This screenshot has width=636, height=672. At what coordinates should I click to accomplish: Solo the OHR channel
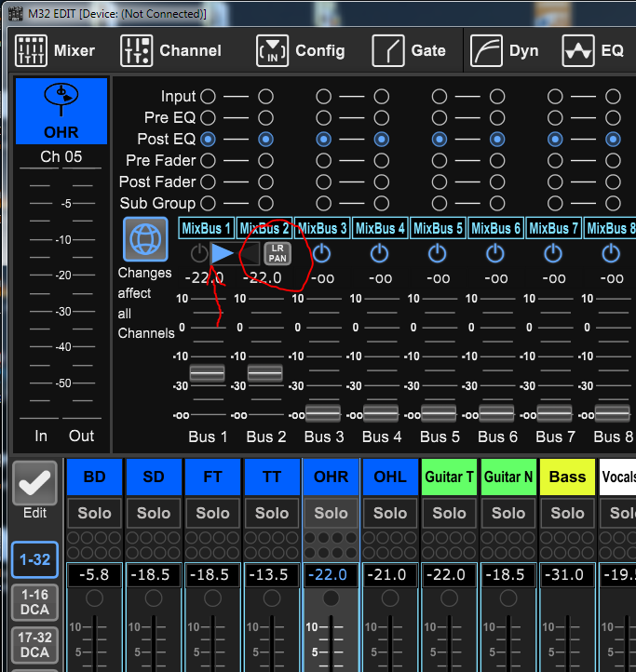click(x=332, y=513)
